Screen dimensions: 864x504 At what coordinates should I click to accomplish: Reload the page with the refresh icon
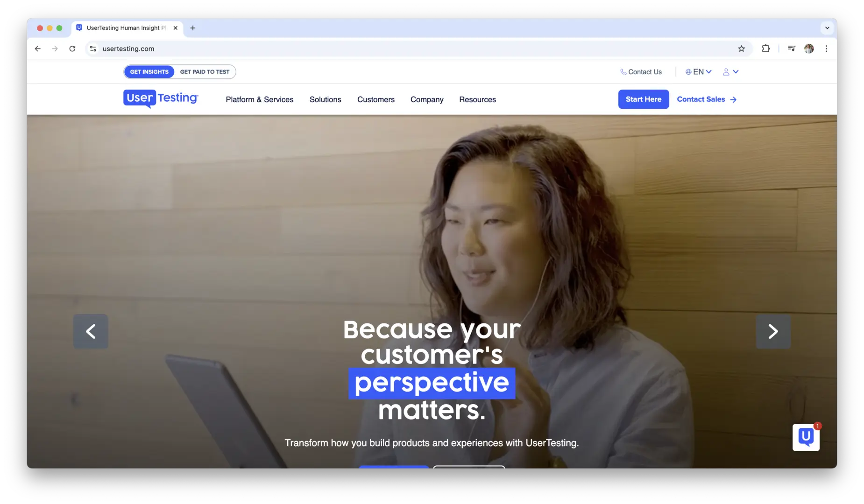pos(72,49)
